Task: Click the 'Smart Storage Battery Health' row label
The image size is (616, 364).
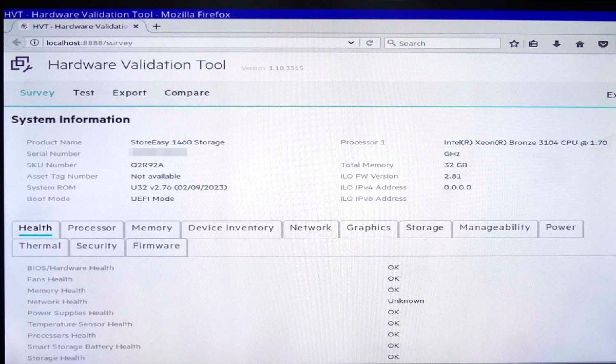Action: pos(84,347)
